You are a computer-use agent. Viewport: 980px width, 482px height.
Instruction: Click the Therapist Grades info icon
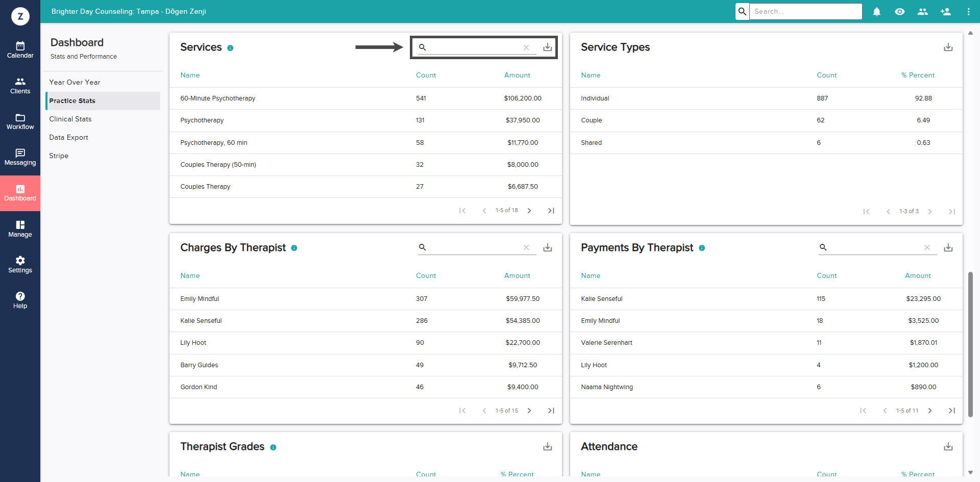(273, 447)
